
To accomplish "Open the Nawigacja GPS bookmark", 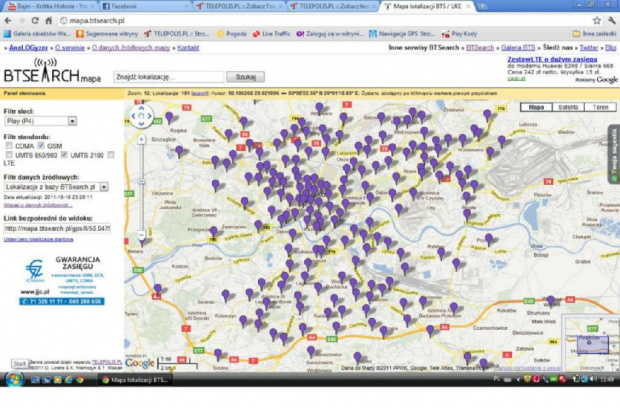I will (x=402, y=34).
